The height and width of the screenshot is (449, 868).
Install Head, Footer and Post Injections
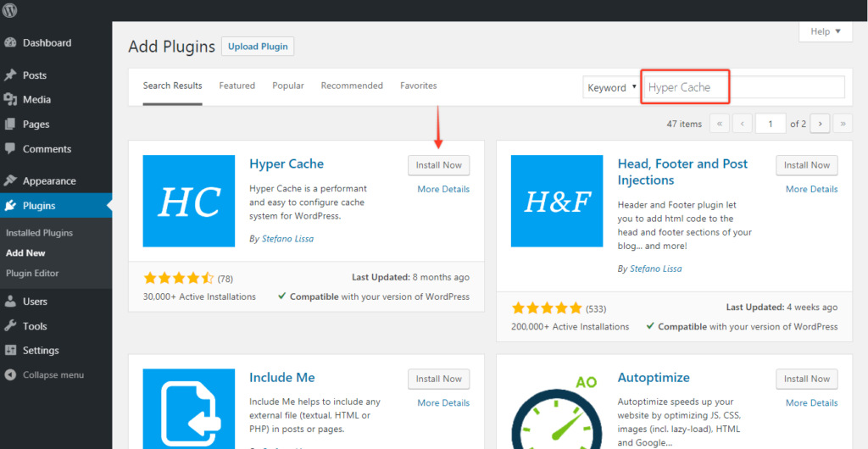807,165
